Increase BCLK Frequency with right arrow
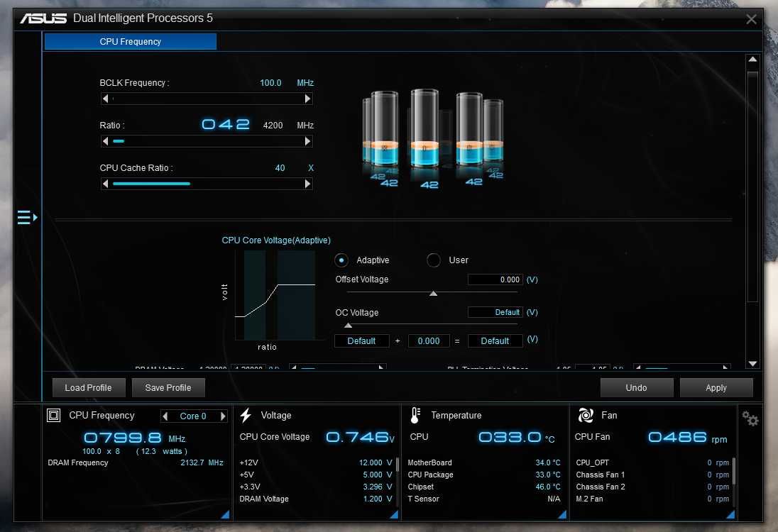The height and width of the screenshot is (532, 778). point(307,99)
